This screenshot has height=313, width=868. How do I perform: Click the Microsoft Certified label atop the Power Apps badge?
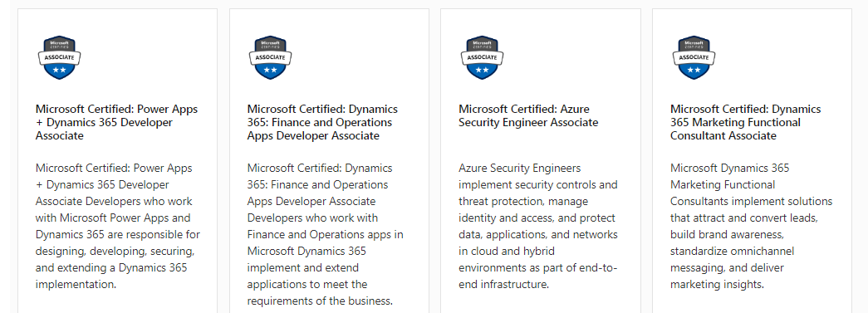coord(59,44)
